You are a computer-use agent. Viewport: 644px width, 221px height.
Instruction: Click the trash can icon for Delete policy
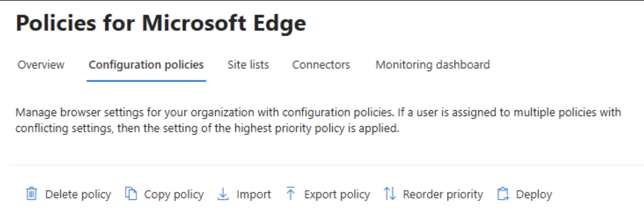tap(31, 194)
